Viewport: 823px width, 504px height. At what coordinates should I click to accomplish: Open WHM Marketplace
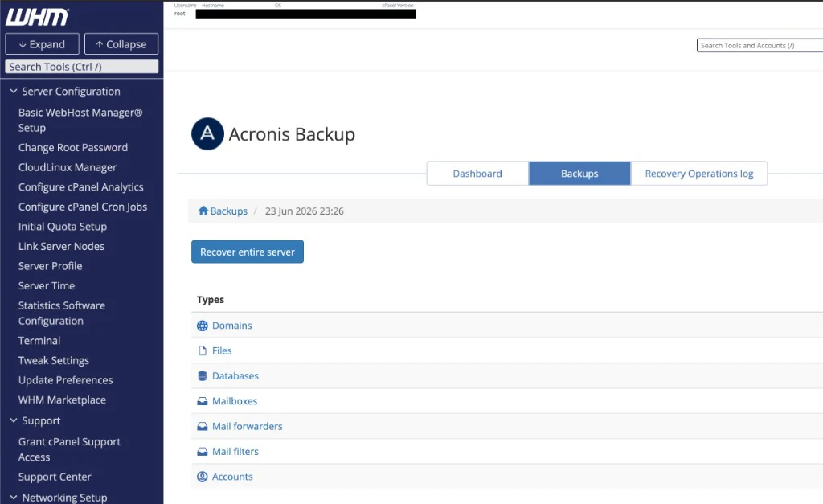point(62,400)
